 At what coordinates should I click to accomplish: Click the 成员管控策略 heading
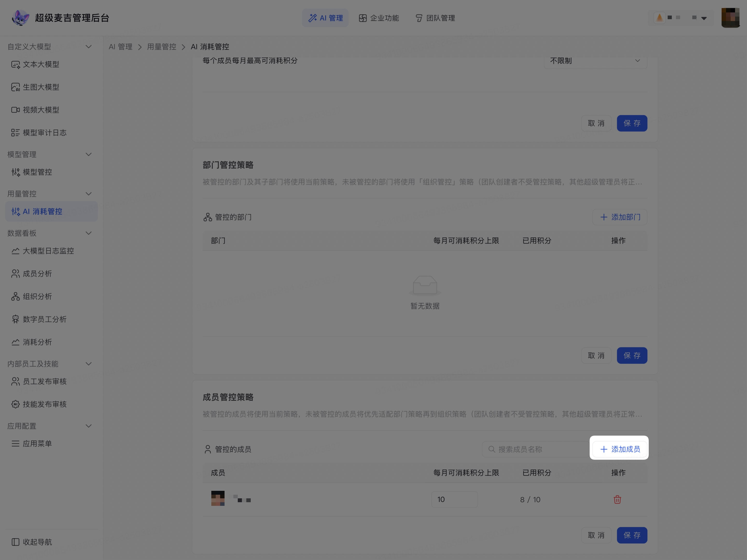pos(228,397)
